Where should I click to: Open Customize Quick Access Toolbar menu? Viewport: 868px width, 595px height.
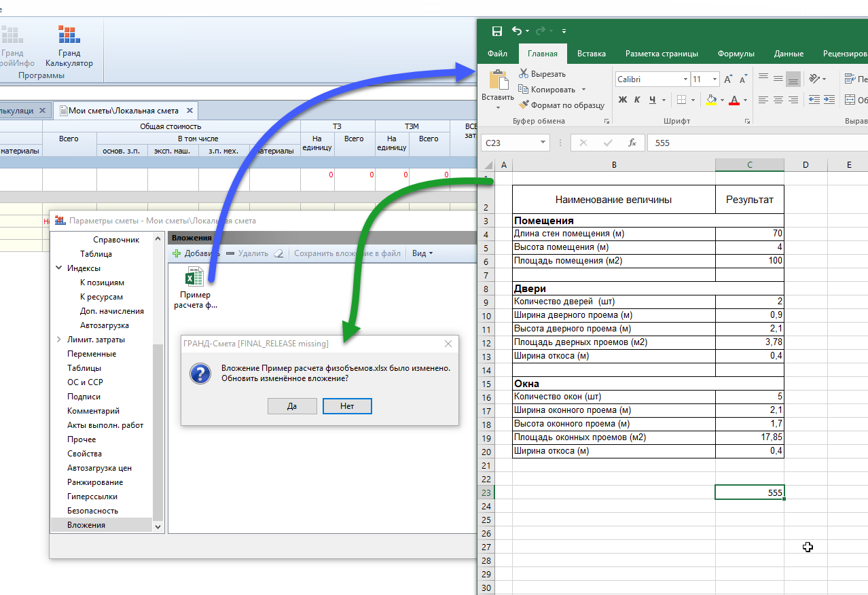564,31
